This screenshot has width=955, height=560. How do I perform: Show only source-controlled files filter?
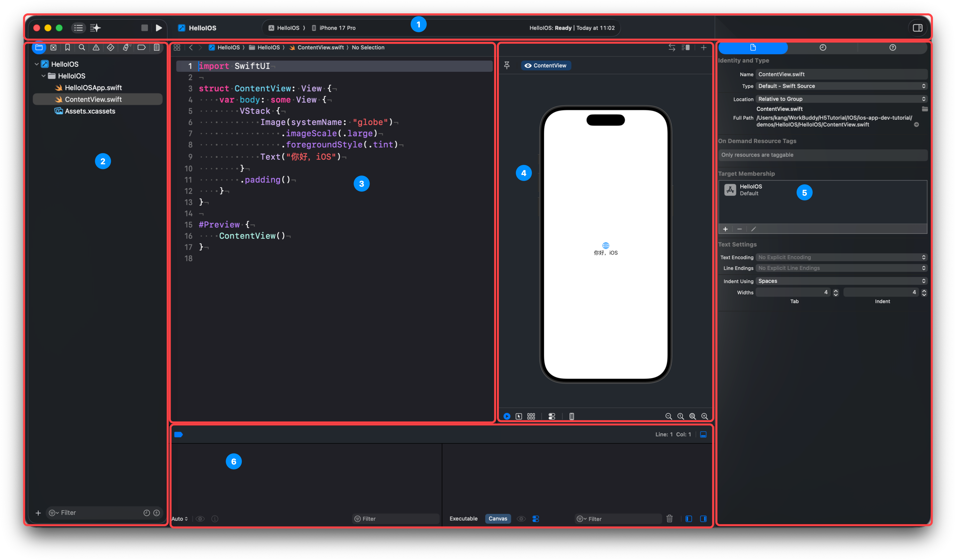[x=157, y=513]
